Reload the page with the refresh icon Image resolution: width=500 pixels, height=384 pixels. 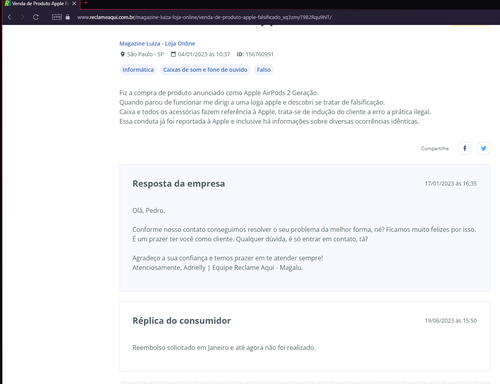[36, 17]
